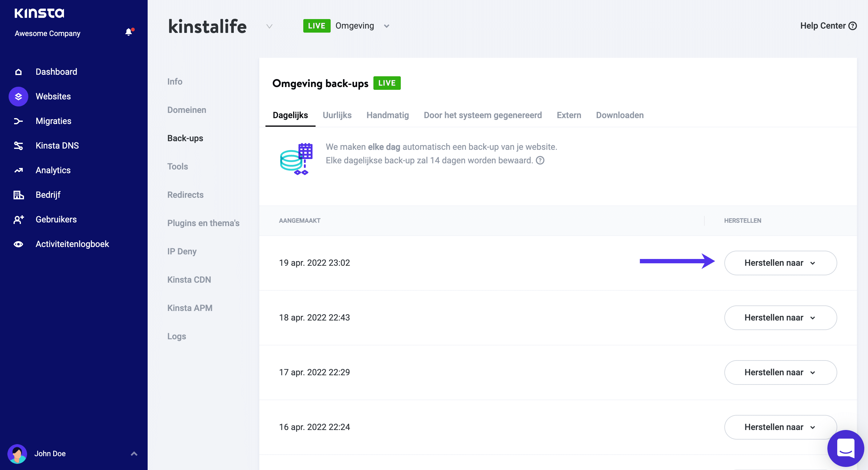
Task: Open Migraties in sidebar
Action: [x=53, y=121]
